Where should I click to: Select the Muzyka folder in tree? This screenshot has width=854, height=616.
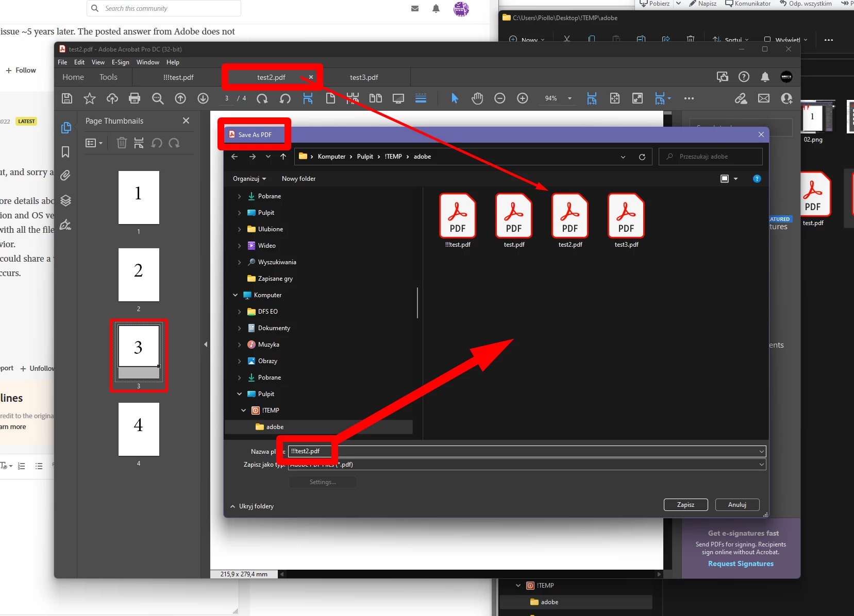(x=269, y=345)
